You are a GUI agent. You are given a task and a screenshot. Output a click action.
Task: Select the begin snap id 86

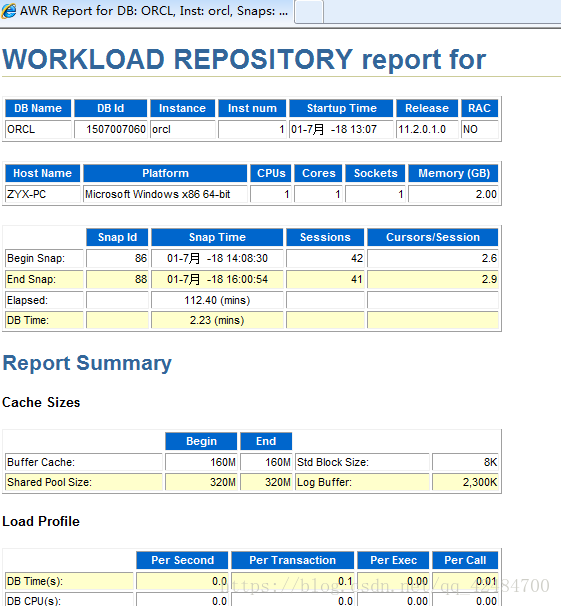tap(117, 258)
